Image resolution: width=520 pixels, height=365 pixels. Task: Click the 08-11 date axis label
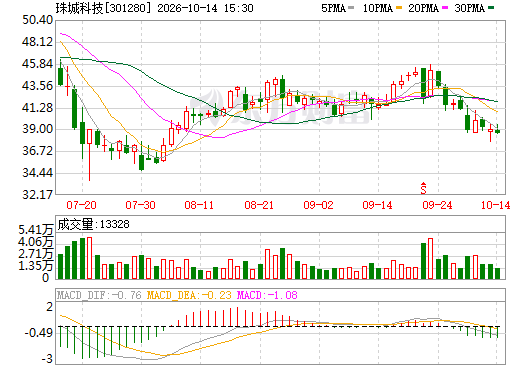[199, 205]
